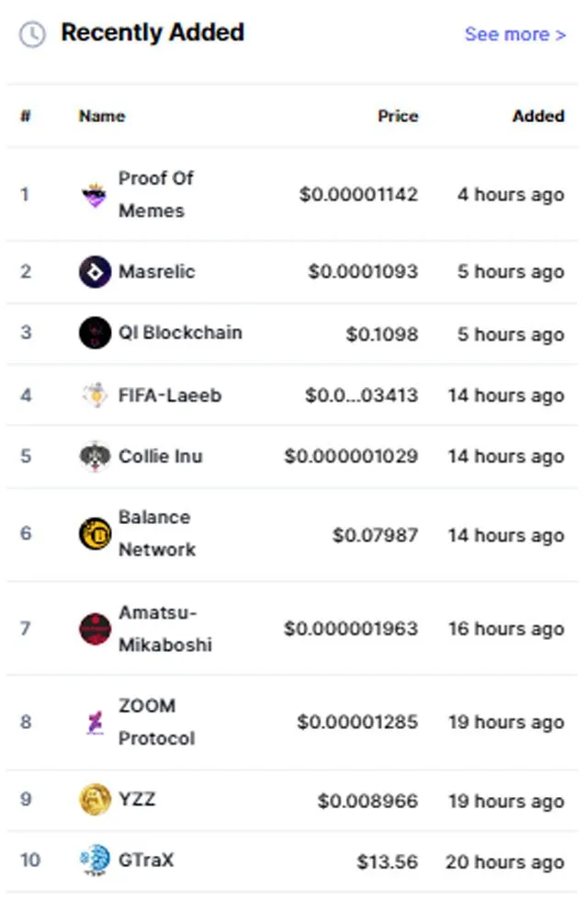
Task: Open the See more link
Action: point(515,35)
